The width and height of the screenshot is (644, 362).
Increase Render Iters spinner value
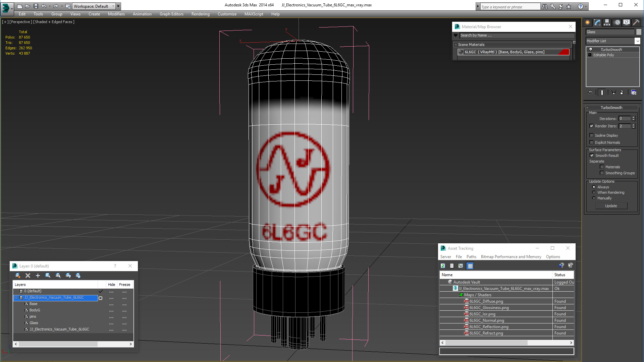coord(633,125)
